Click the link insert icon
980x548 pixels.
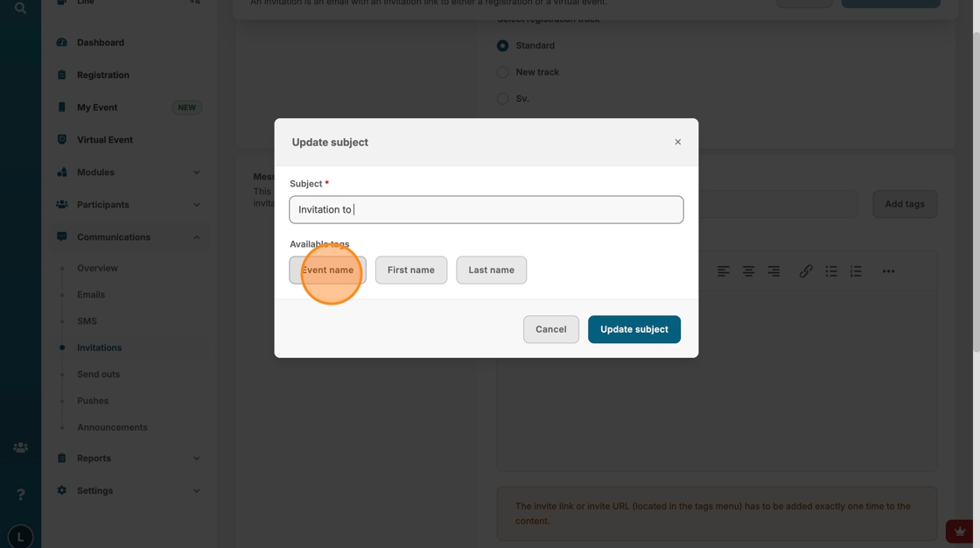tap(806, 271)
